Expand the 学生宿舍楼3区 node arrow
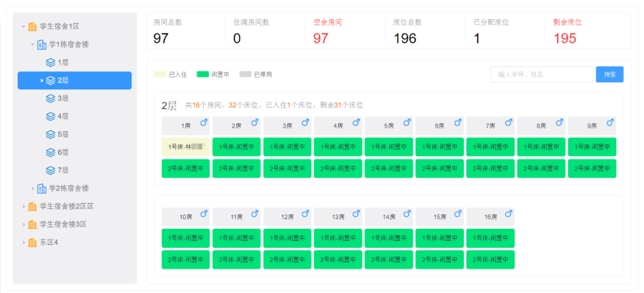The image size is (644, 293). [24, 225]
